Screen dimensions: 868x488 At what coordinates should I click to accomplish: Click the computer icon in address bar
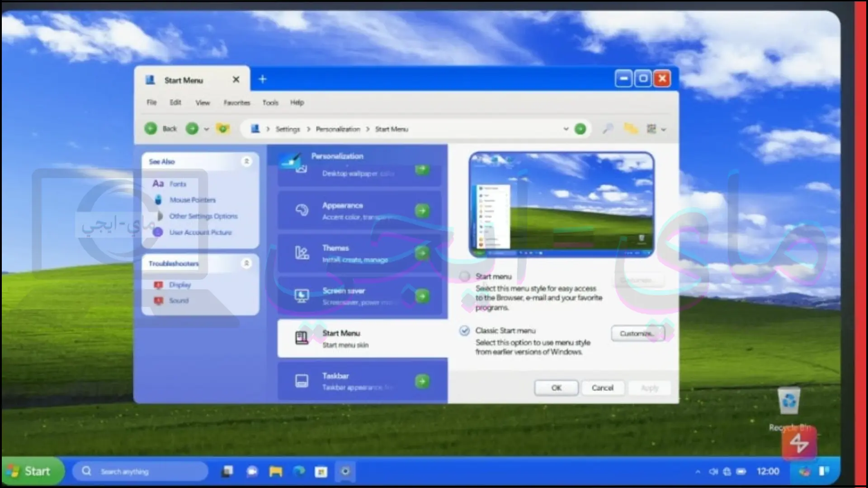click(255, 129)
